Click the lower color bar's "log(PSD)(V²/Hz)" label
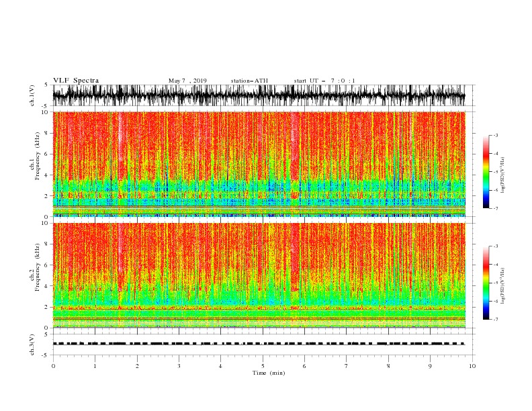Screen dimensions: 532x411 coord(502,286)
